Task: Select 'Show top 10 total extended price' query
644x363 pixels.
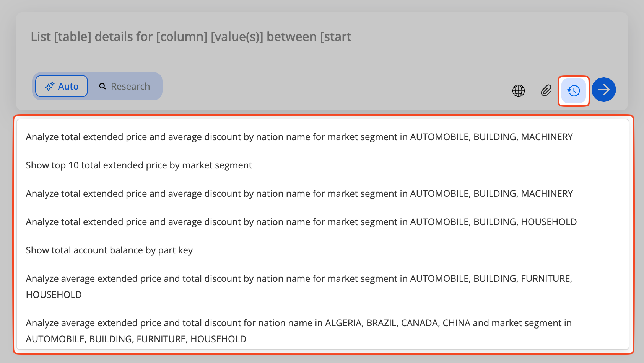Action: [139, 165]
